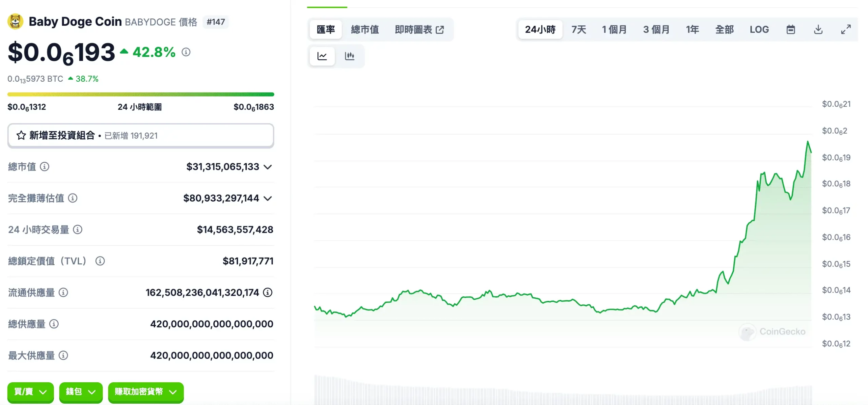This screenshot has height=405, width=868.
Task: Open the 買/賣 dropdown
Action: click(x=31, y=392)
